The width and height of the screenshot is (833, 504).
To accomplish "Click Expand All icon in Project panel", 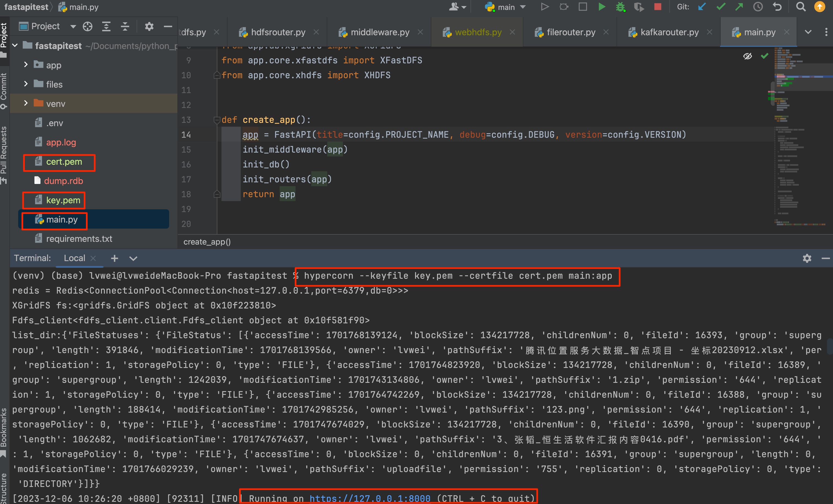I will 107,26.
